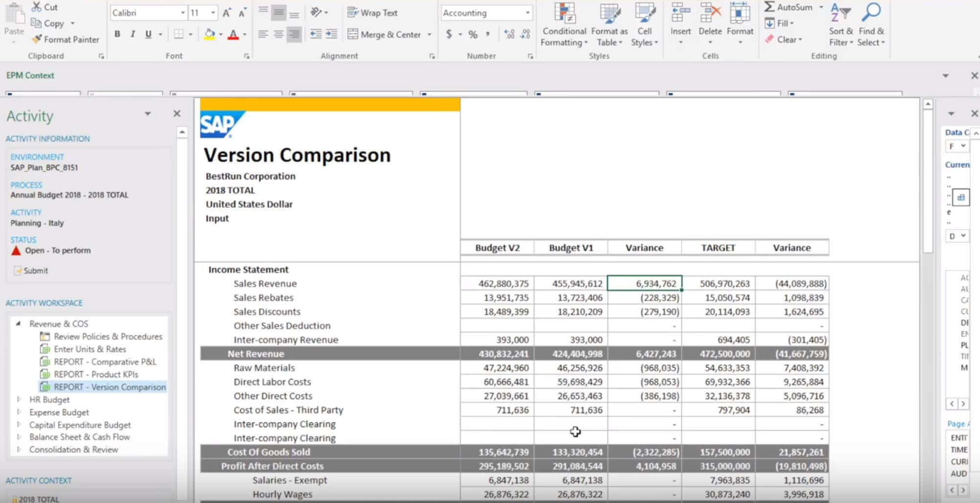Screen dimensions: 980x503
Task: Increase font size with large A
Action: [226, 13]
